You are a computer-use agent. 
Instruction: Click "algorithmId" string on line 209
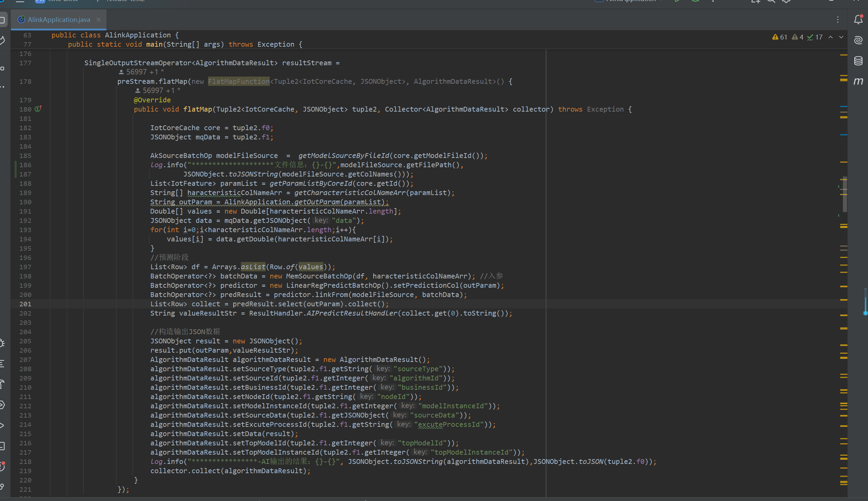(416, 378)
